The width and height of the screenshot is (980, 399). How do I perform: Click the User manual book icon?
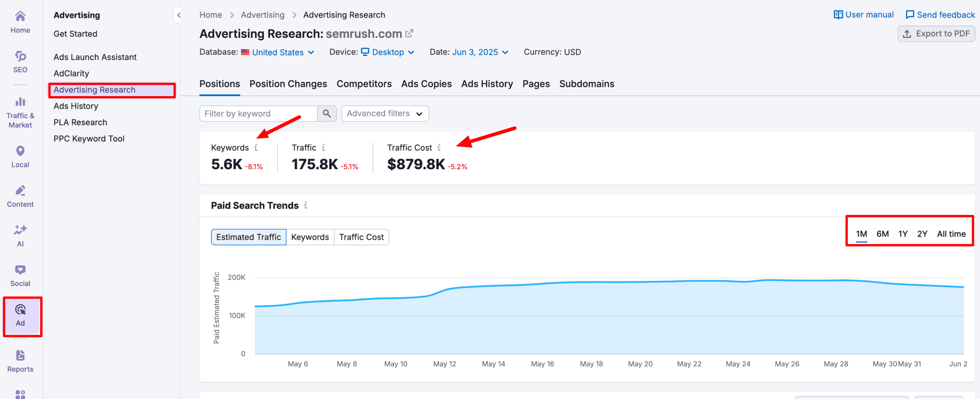[x=838, y=15]
